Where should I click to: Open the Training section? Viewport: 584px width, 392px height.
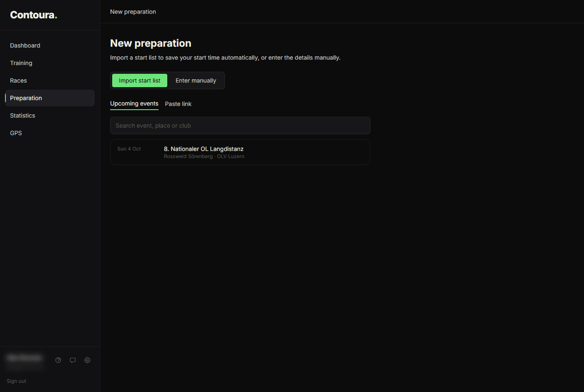click(x=50, y=63)
